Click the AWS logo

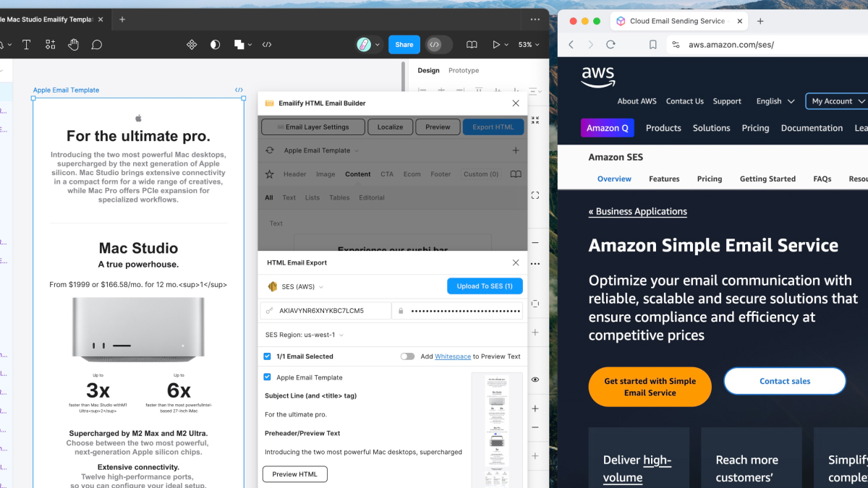pos(598,77)
